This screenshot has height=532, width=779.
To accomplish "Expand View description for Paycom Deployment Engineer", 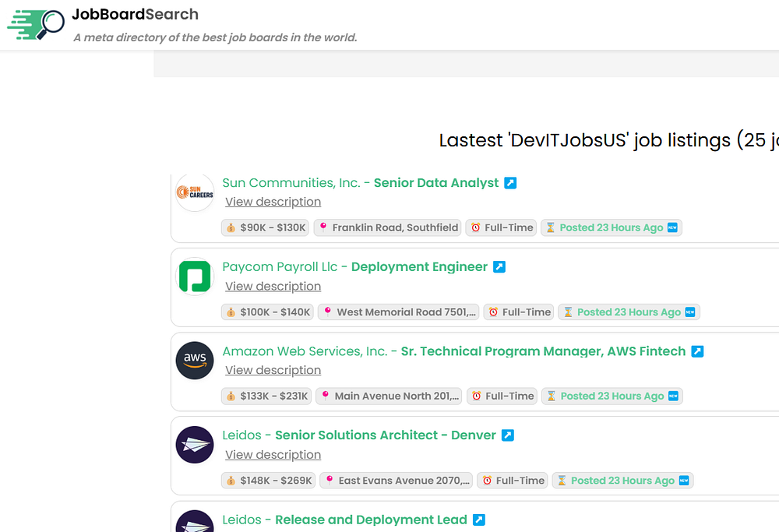I will click(x=273, y=286).
